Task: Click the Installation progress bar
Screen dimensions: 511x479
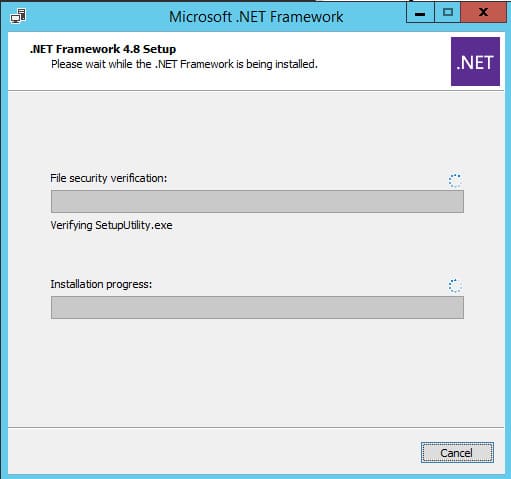Action: point(257,307)
